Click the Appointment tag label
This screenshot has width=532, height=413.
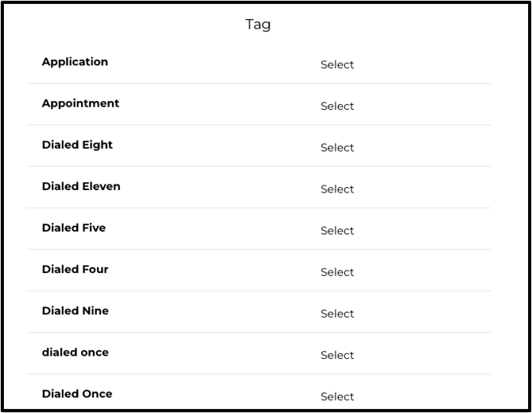pos(80,103)
